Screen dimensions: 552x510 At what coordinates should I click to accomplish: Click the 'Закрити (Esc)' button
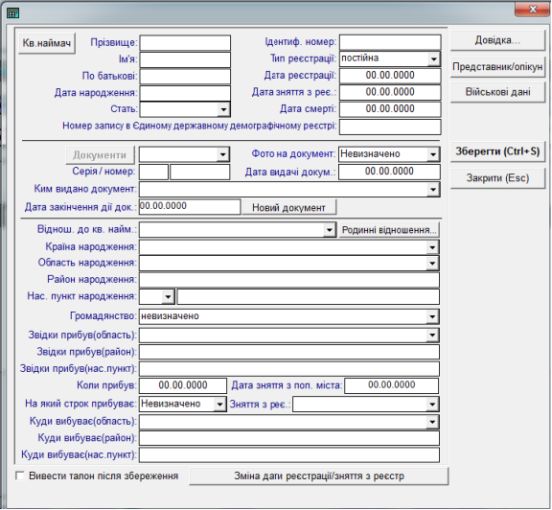(497, 178)
